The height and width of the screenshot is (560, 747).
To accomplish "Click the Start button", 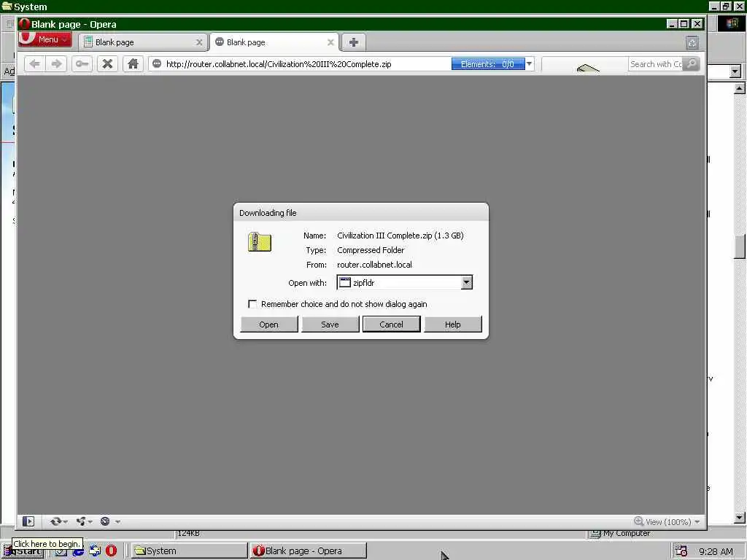I will (23, 551).
